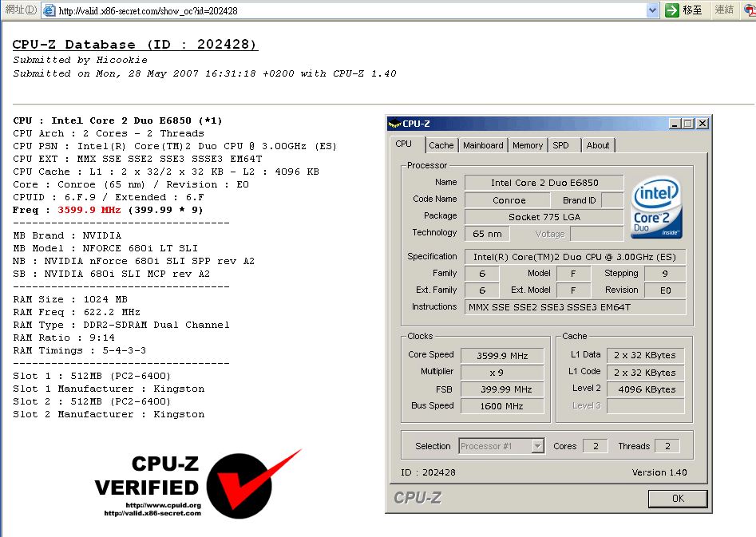The height and width of the screenshot is (537, 756).
Task: Maximize the CPU-Z window
Action: 688,124
